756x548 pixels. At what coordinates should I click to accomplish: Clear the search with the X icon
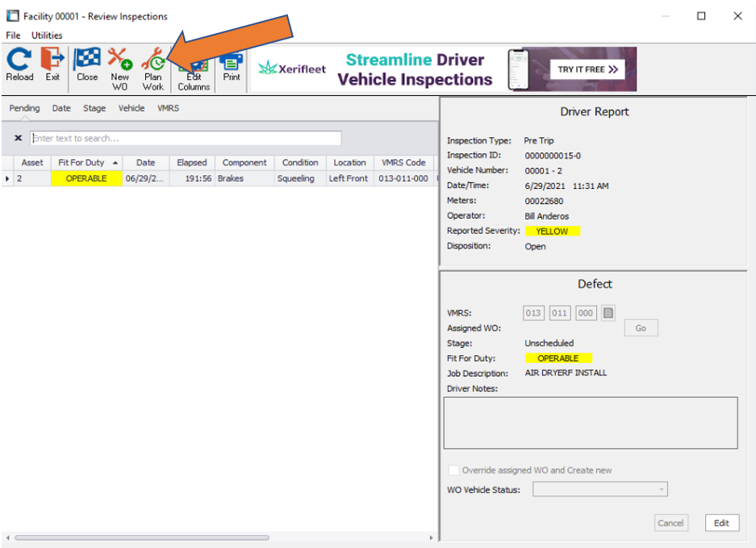19,139
